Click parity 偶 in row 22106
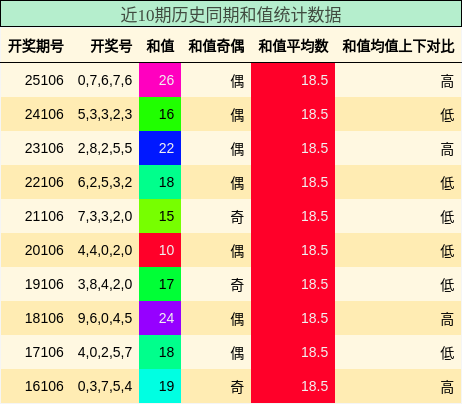This screenshot has height=404, width=462. tap(237, 183)
